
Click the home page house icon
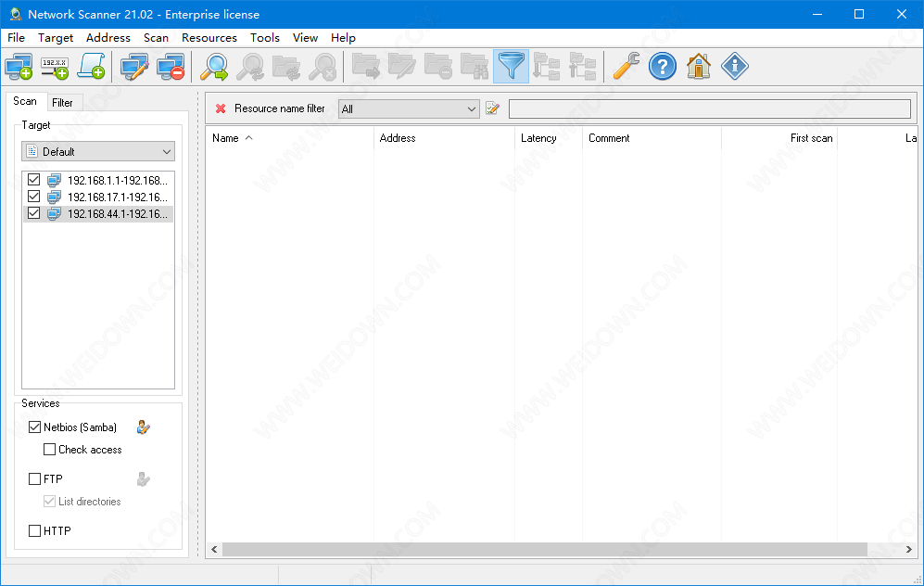(x=698, y=66)
